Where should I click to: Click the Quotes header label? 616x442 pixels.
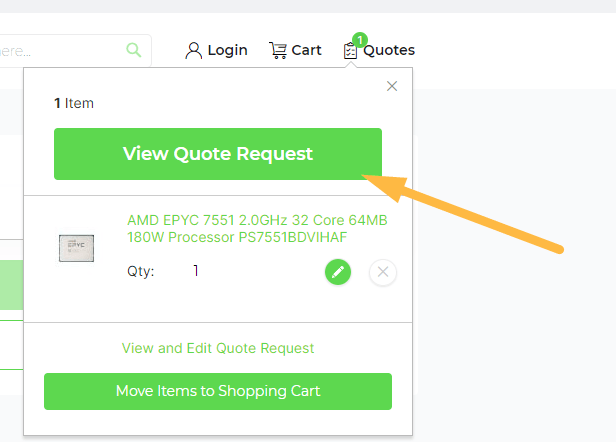click(x=389, y=50)
